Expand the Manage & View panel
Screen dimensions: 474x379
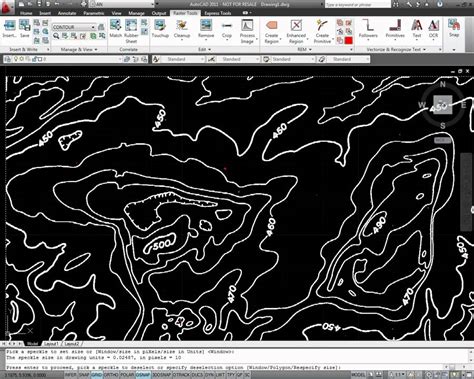point(79,49)
